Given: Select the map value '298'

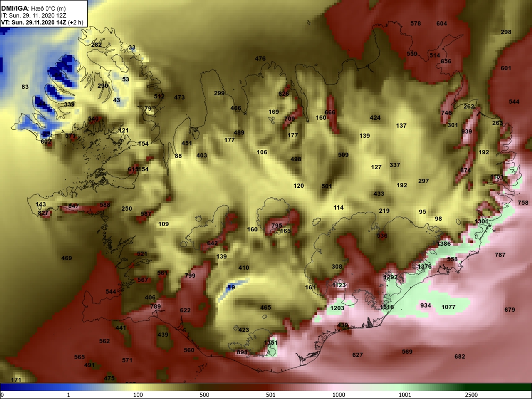Looking at the screenshot, I should pos(506,32).
